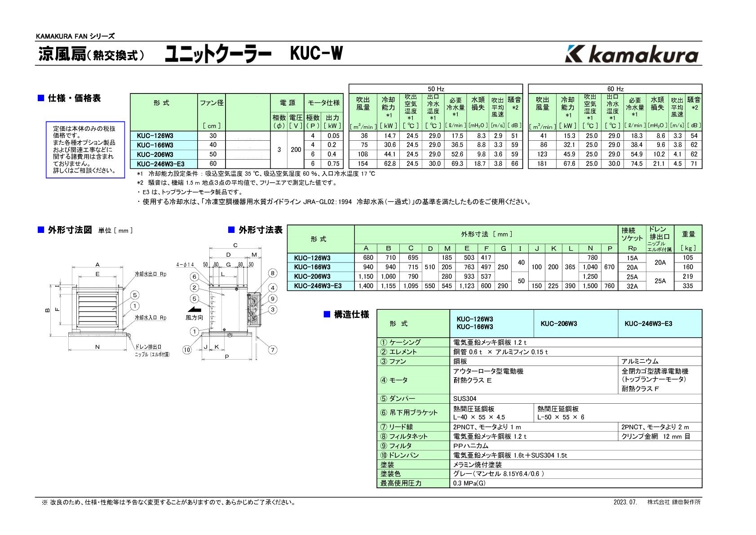Click 'KUC-166W3' in the spec table
Image resolution: width=756 pixels, height=535 pixels.
155,145
